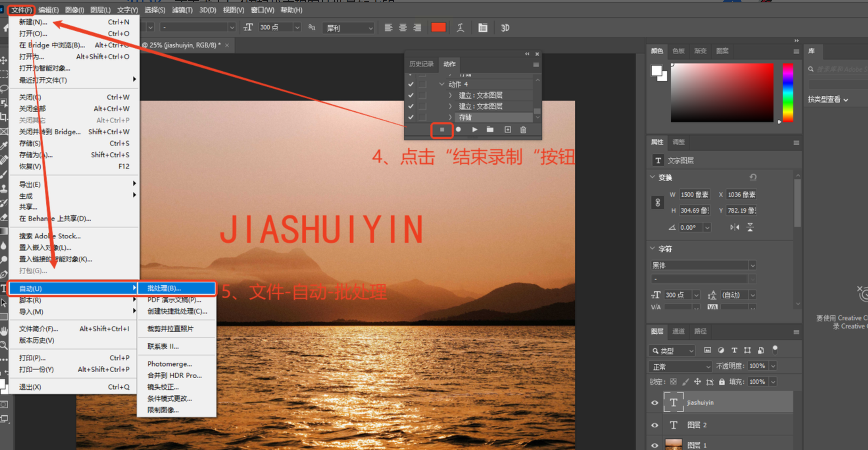Toggle visibility of 图层 2 layer

coord(654,425)
